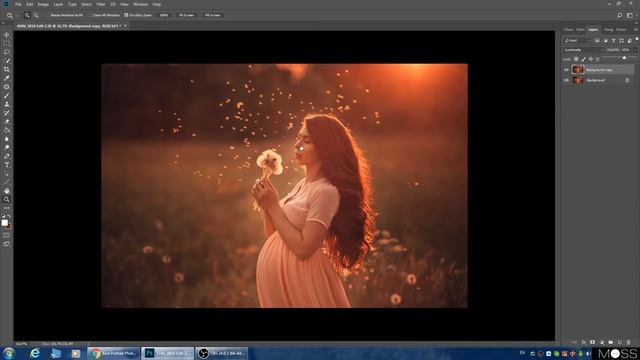The width and height of the screenshot is (640, 360).
Task: Select the Background copy layer thumbnail
Action: pyautogui.click(x=578, y=70)
